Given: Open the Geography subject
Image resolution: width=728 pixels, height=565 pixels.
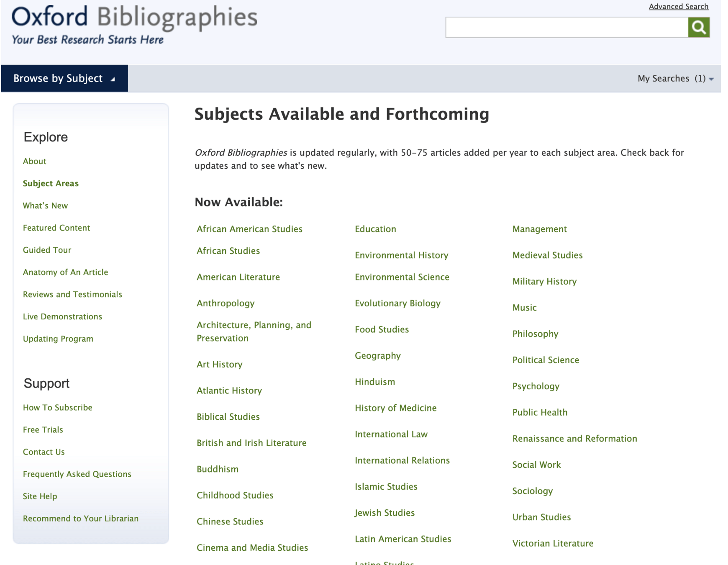Looking at the screenshot, I should 377,356.
